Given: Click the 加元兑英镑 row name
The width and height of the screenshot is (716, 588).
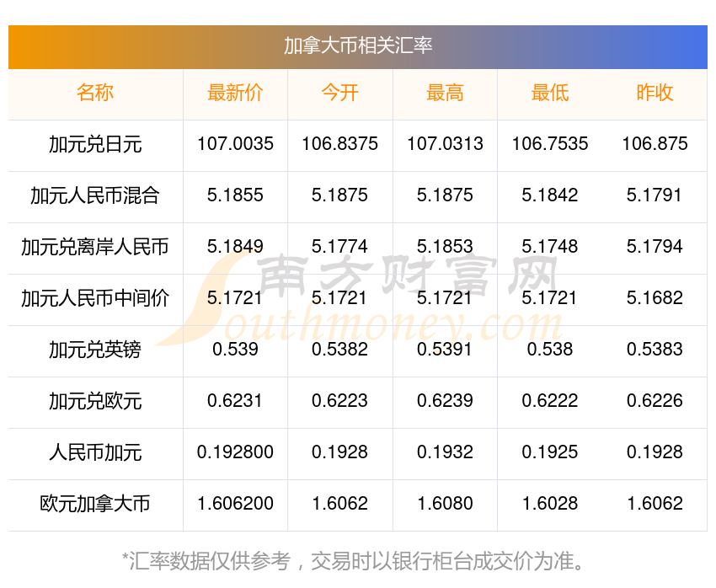Looking at the screenshot, I should point(95,350).
